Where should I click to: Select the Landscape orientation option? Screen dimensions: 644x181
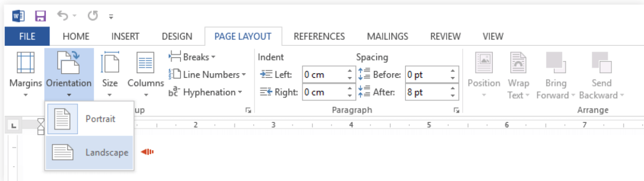click(x=89, y=153)
